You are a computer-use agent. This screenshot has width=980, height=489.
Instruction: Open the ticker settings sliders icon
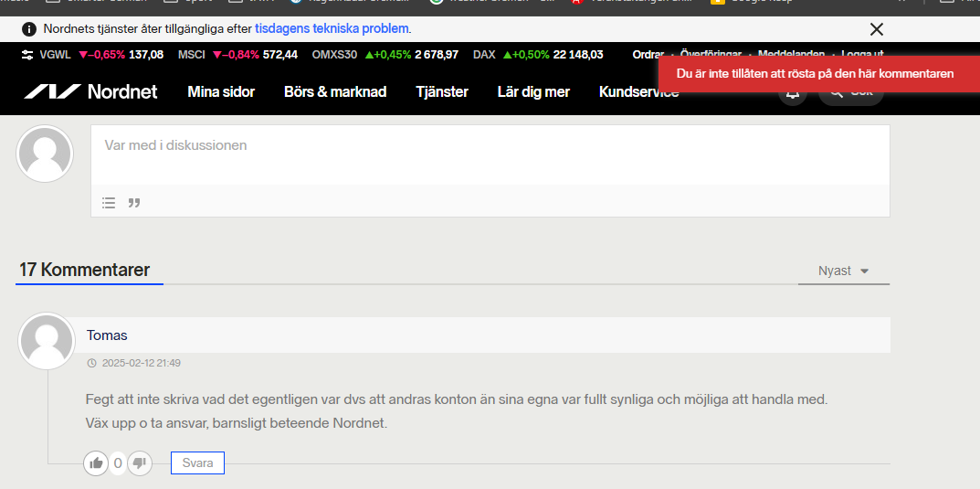click(26, 55)
